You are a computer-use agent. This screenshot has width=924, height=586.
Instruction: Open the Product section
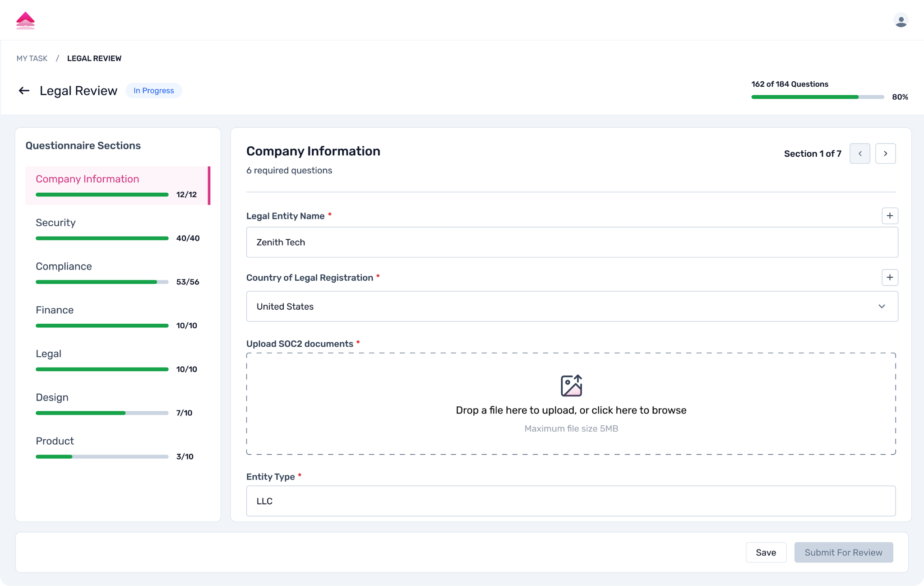pyautogui.click(x=55, y=441)
